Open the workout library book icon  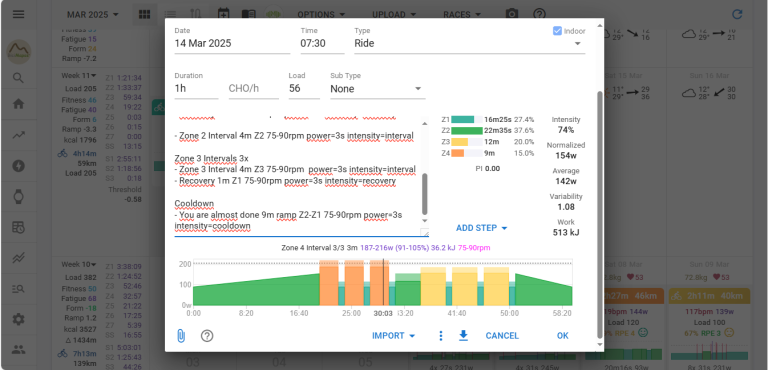249,14
